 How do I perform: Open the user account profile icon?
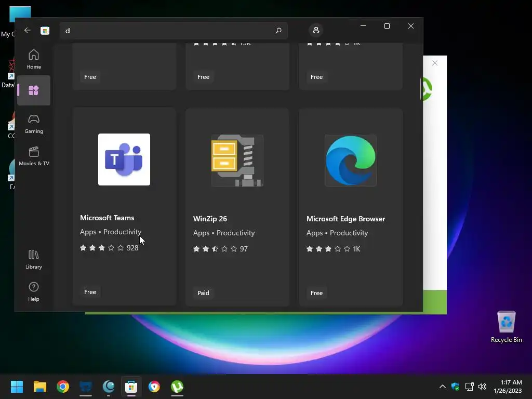tap(316, 30)
